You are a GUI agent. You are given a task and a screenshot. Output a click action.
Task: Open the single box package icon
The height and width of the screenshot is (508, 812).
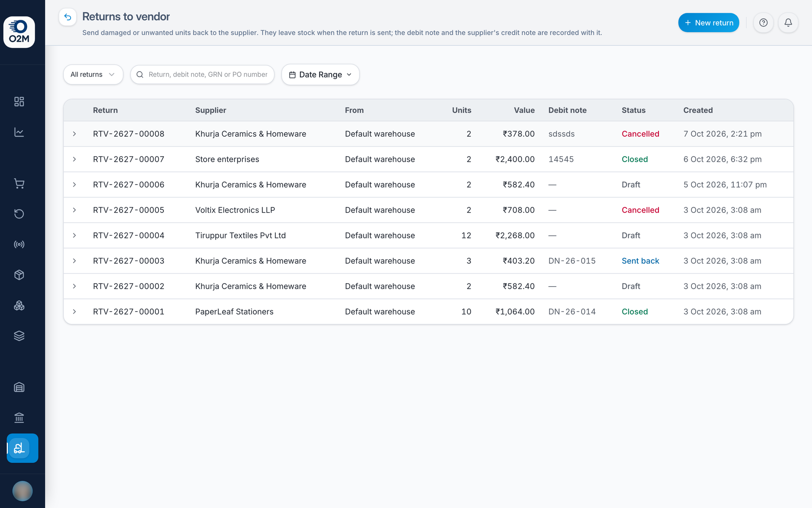19,275
